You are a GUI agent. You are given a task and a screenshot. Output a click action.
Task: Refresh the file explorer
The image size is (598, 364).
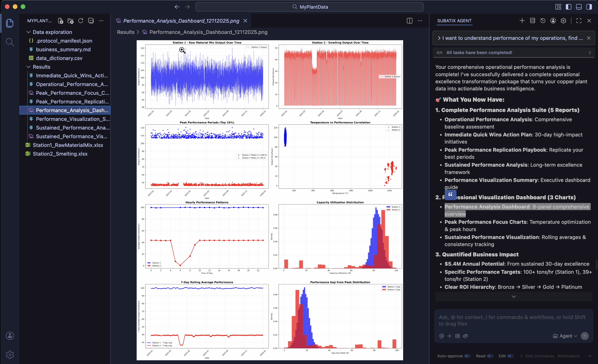coord(81,21)
